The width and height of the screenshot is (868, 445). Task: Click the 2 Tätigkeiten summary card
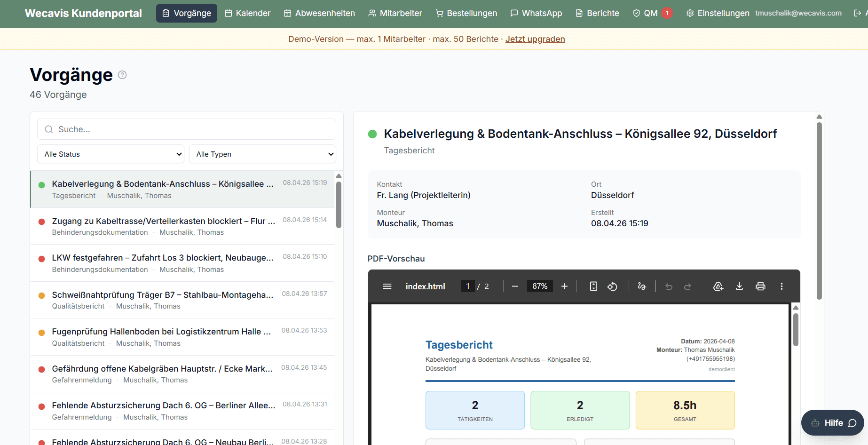[475, 410]
